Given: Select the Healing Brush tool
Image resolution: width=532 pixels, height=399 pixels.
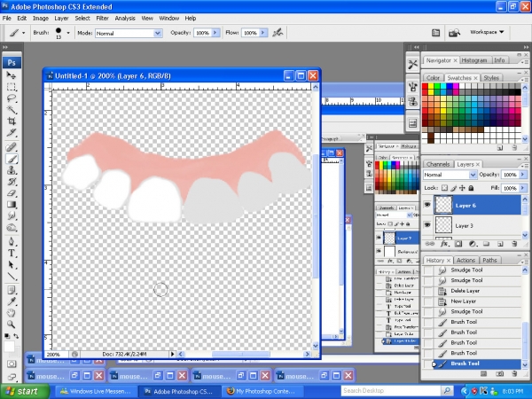Looking at the screenshot, I should click(x=12, y=147).
